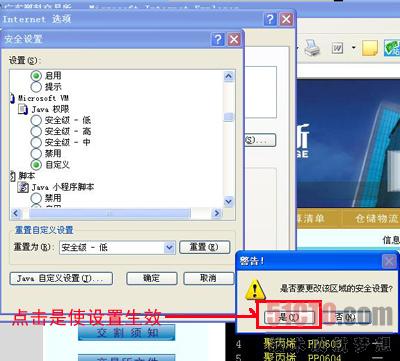Click the Word edit icon in browser toolbar
400x361 pixels.
click(337, 49)
